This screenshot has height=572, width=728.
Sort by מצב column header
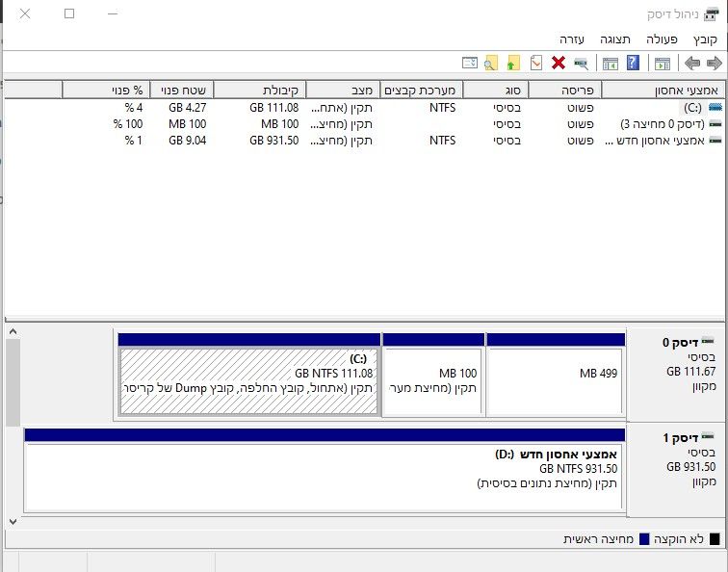(343, 90)
